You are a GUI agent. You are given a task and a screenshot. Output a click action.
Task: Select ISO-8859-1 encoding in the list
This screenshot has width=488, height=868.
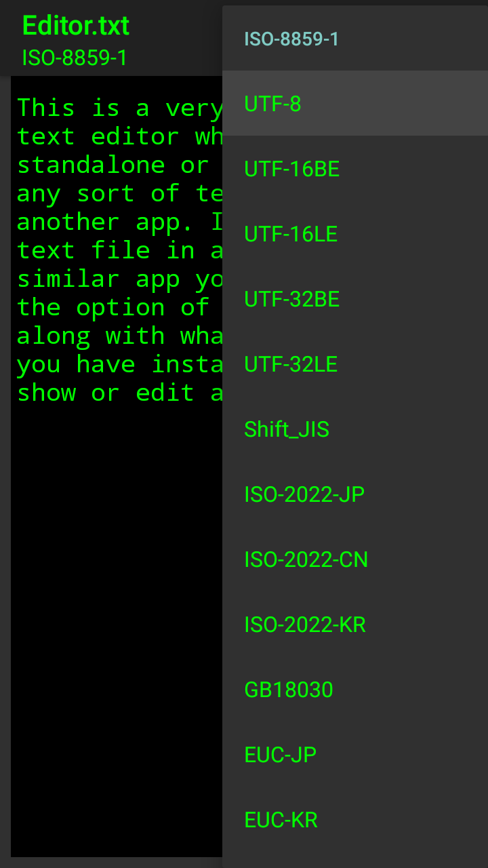355,39
